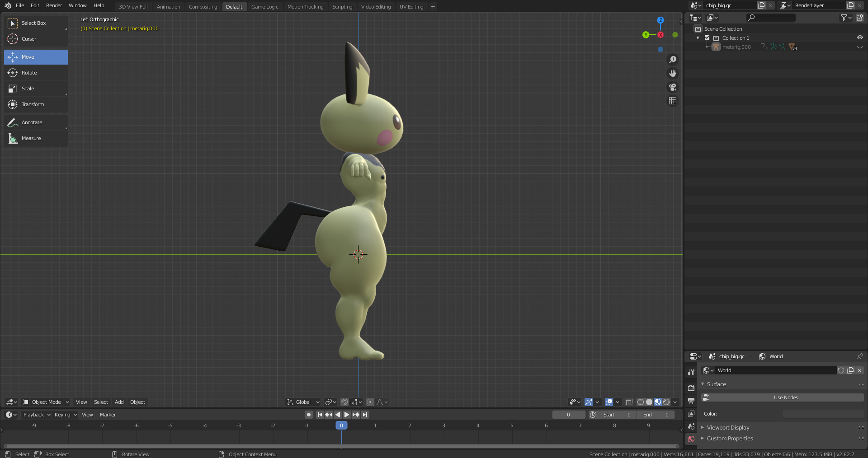
Task: Toggle the camera view icon
Action: pos(673,87)
